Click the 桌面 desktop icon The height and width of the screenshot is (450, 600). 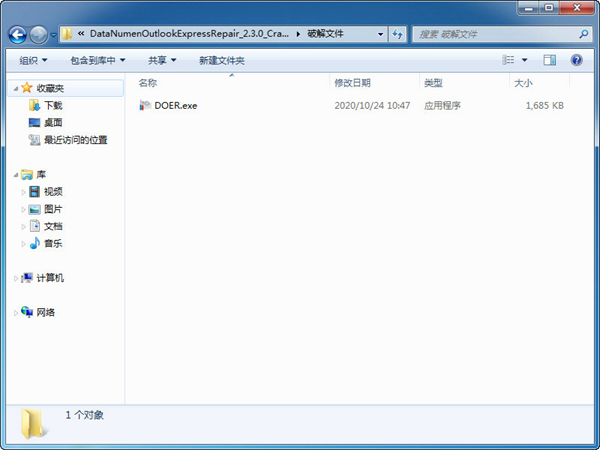pyautogui.click(x=34, y=122)
